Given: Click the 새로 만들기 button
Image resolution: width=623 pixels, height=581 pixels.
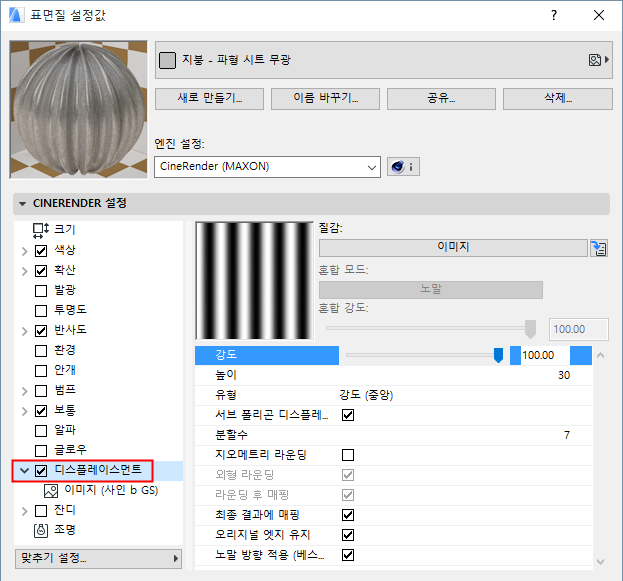Looking at the screenshot, I should point(209,99).
